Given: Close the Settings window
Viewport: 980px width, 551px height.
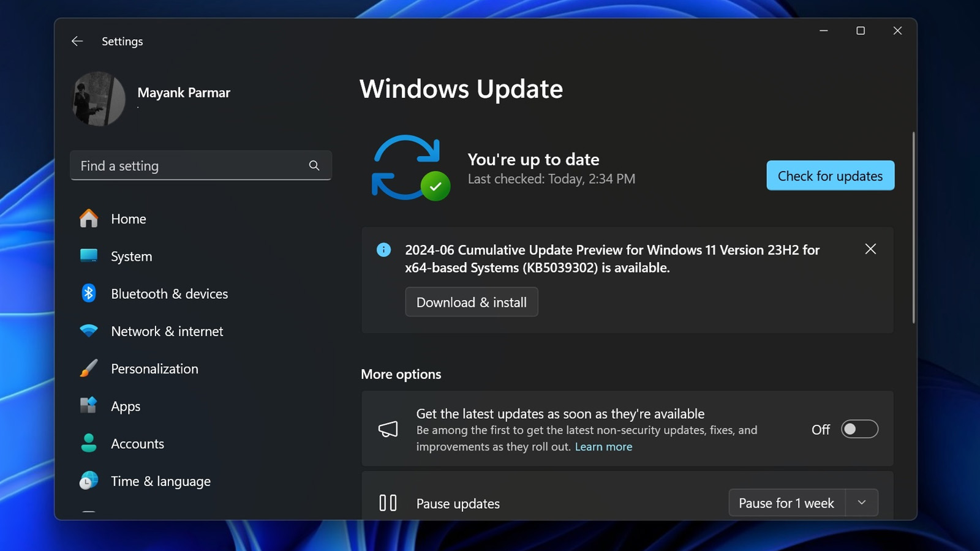Looking at the screenshot, I should [897, 31].
